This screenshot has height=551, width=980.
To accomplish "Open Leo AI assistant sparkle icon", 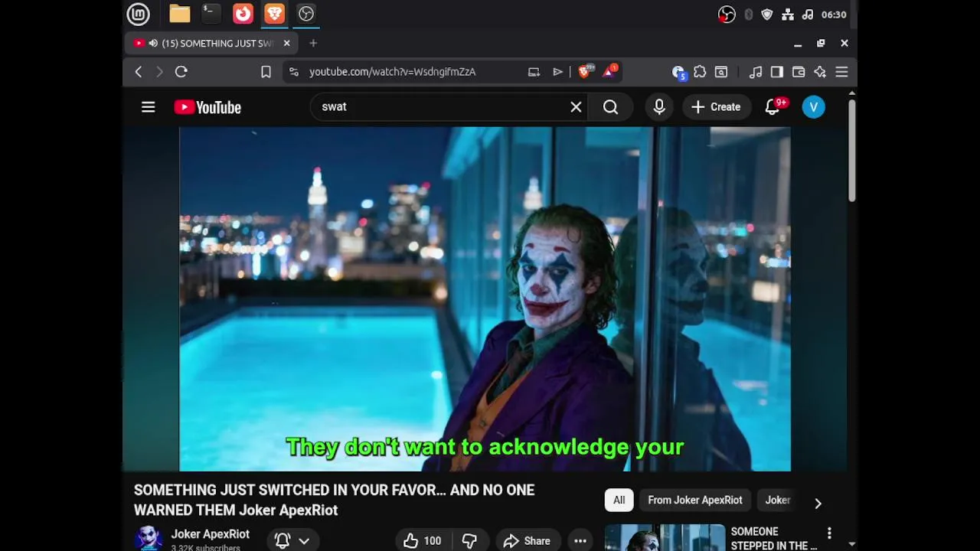I will pos(820,72).
